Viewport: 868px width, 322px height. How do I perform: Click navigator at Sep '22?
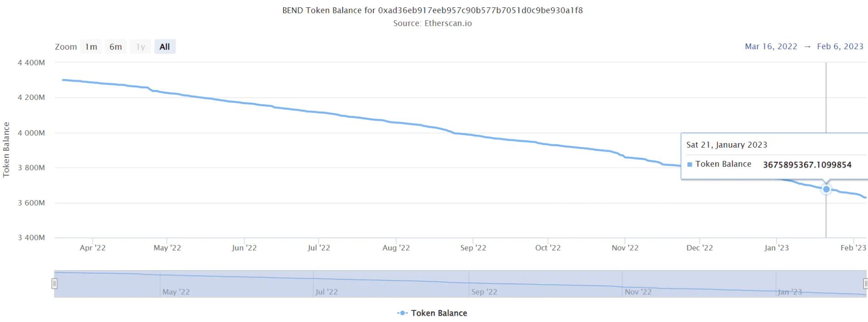tap(484, 292)
